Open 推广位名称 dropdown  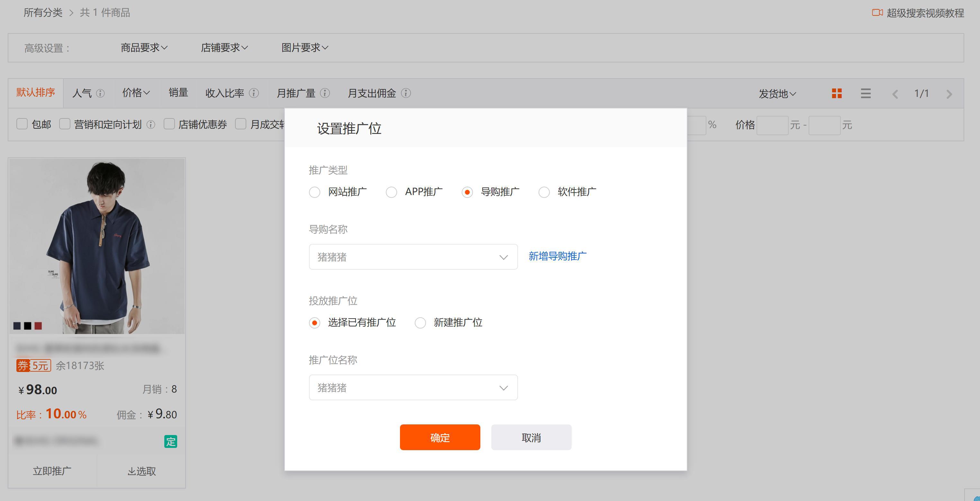(413, 387)
